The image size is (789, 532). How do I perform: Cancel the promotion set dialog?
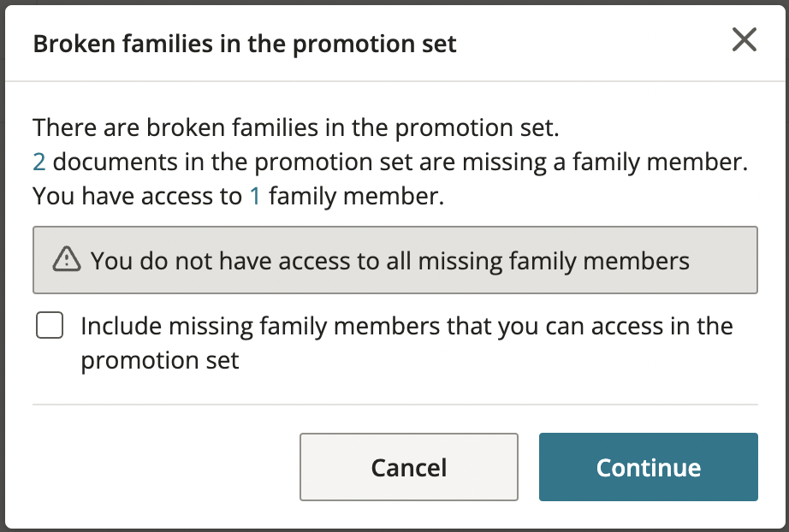point(408,467)
